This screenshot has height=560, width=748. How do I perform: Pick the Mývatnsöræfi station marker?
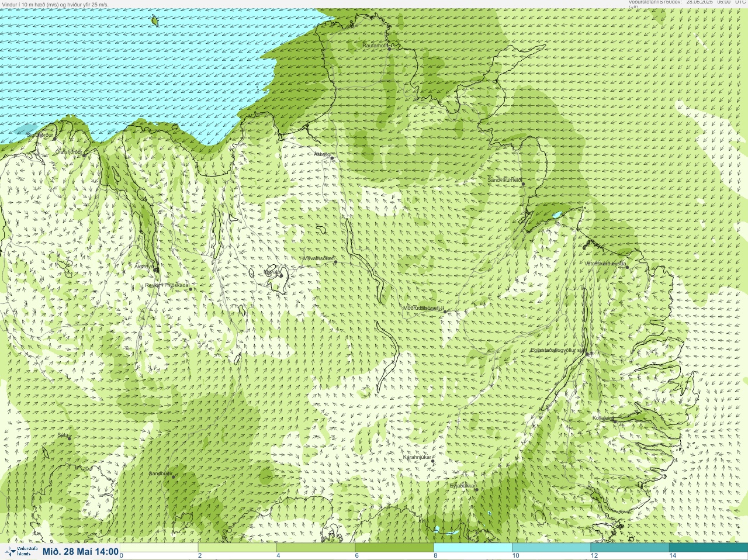click(x=335, y=262)
